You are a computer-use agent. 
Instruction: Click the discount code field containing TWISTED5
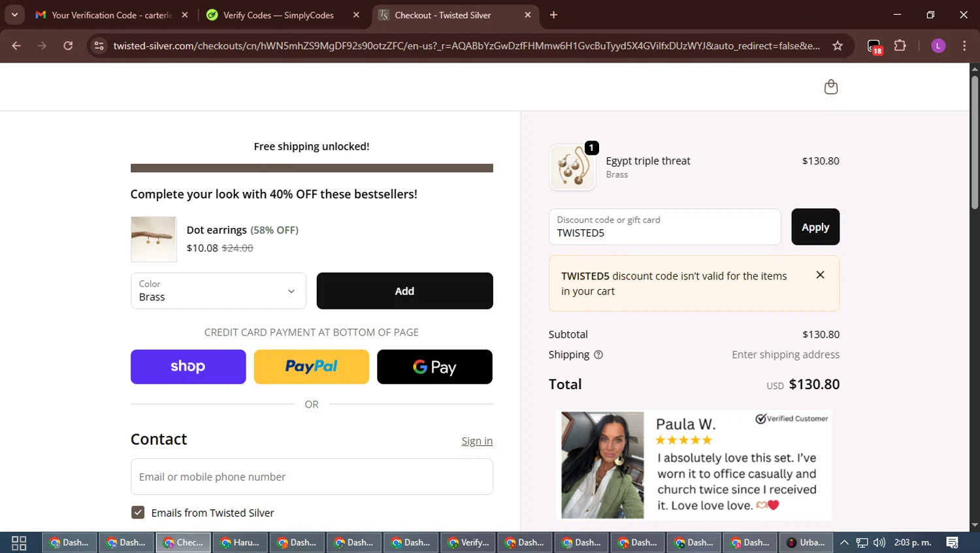[664, 227]
